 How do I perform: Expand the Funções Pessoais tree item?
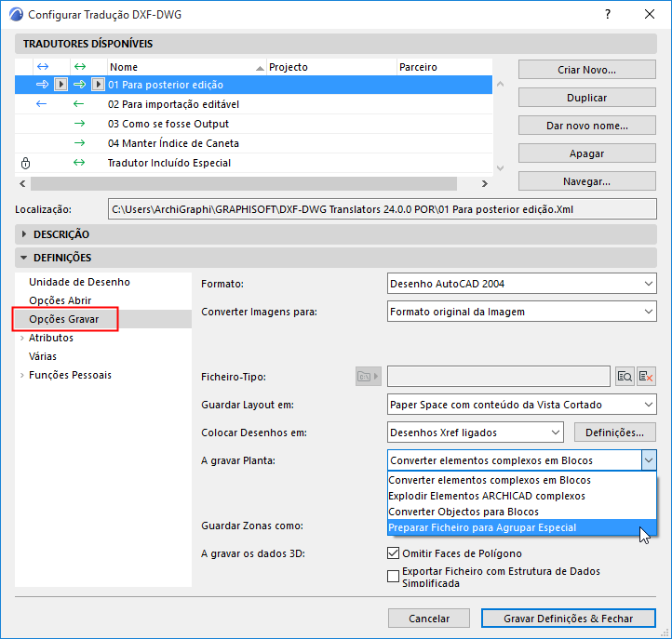[21, 375]
